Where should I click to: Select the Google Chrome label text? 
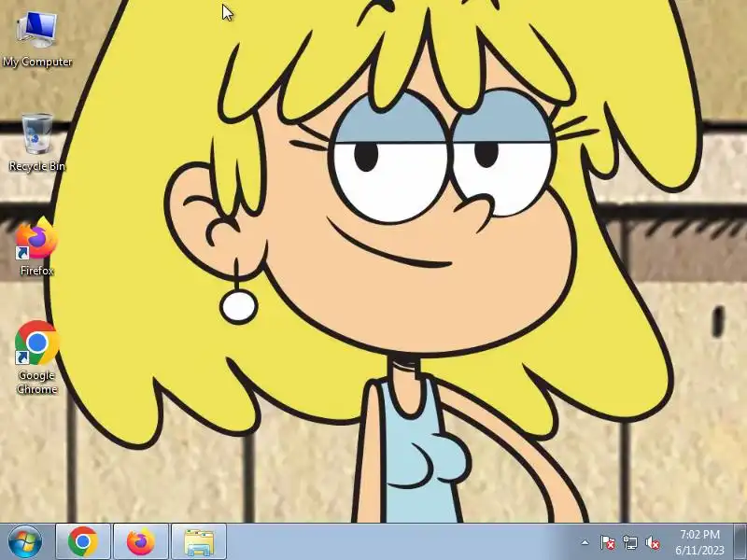pyautogui.click(x=36, y=382)
